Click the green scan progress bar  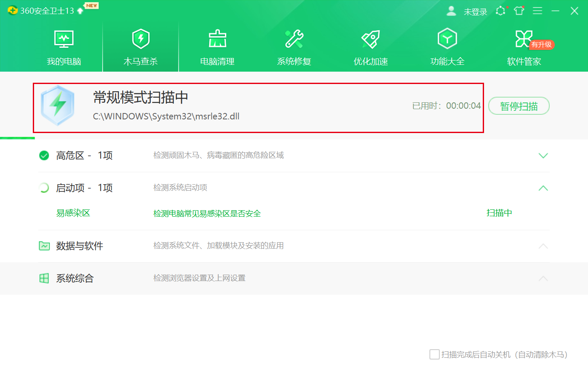(x=17, y=138)
